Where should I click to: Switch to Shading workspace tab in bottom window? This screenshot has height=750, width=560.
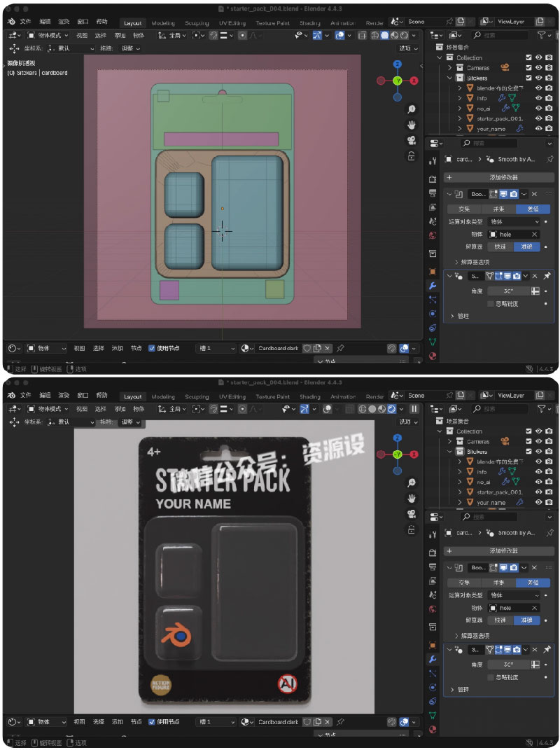(x=310, y=396)
